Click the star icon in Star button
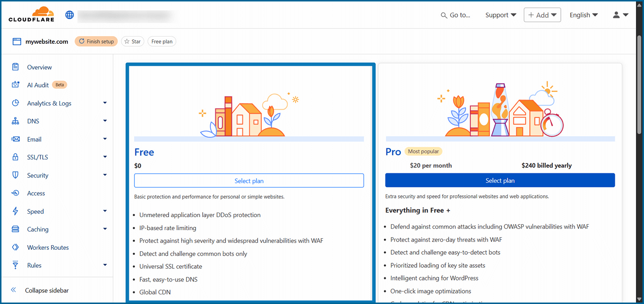This screenshot has height=304, width=644. point(127,42)
